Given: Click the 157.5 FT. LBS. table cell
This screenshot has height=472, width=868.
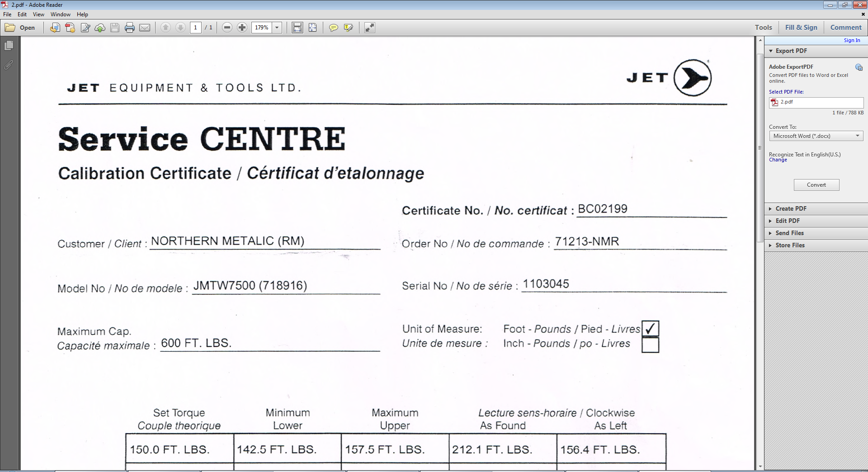Looking at the screenshot, I should click(395, 448).
